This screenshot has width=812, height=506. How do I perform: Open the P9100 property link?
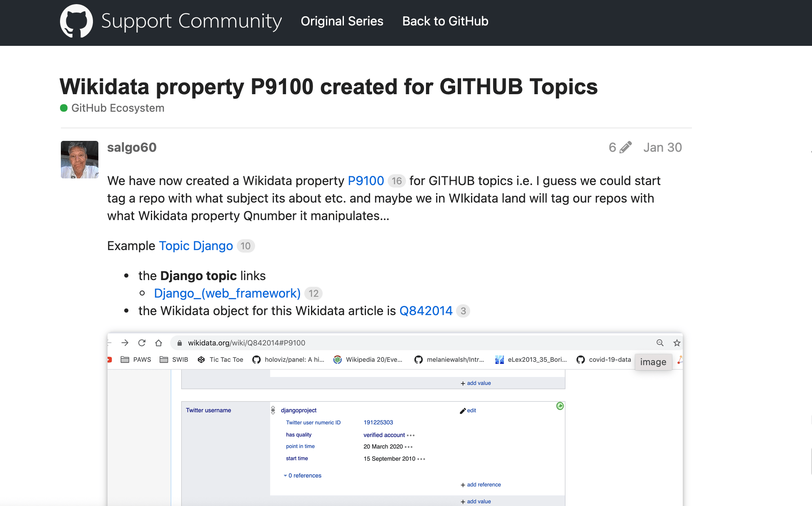pyautogui.click(x=366, y=181)
